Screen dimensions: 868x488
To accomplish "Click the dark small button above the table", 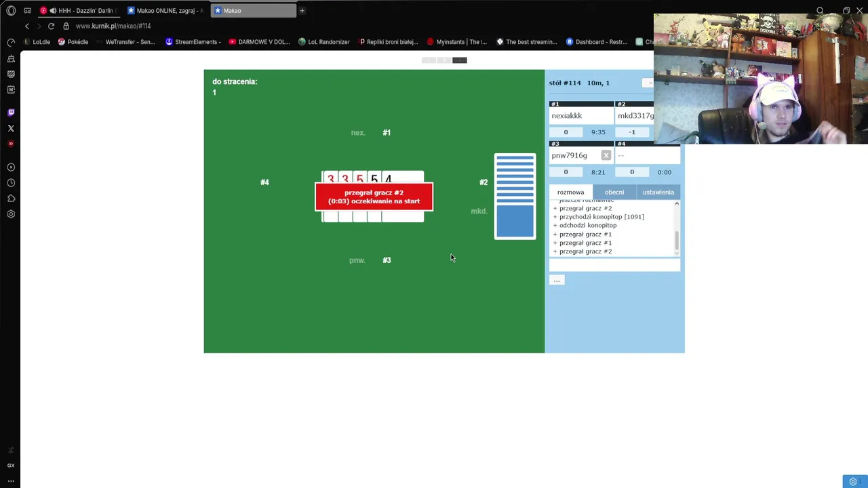I will pyautogui.click(x=460, y=60).
